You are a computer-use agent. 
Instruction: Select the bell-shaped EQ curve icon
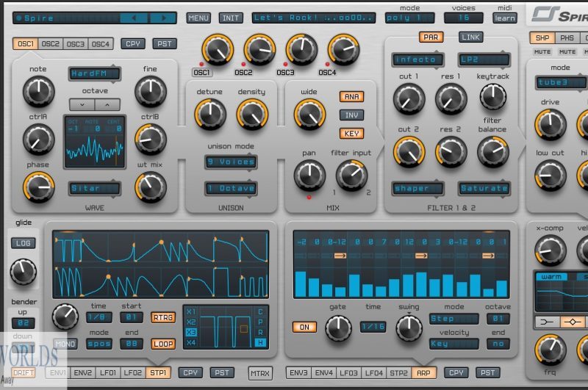573,322
